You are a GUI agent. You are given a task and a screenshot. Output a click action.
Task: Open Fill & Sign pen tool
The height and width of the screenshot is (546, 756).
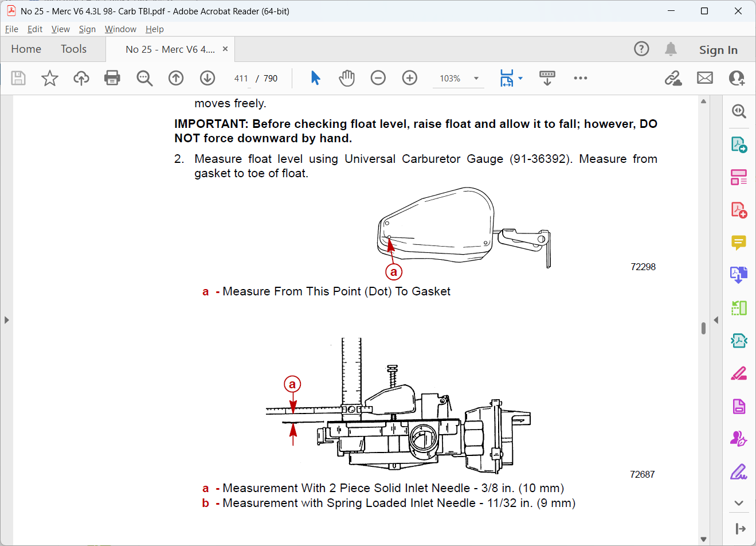739,472
